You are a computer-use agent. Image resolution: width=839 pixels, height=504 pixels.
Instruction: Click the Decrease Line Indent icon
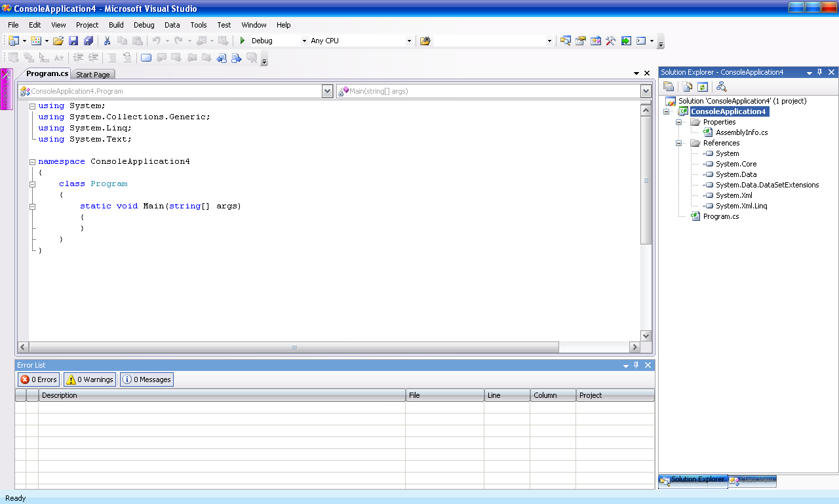(78, 58)
